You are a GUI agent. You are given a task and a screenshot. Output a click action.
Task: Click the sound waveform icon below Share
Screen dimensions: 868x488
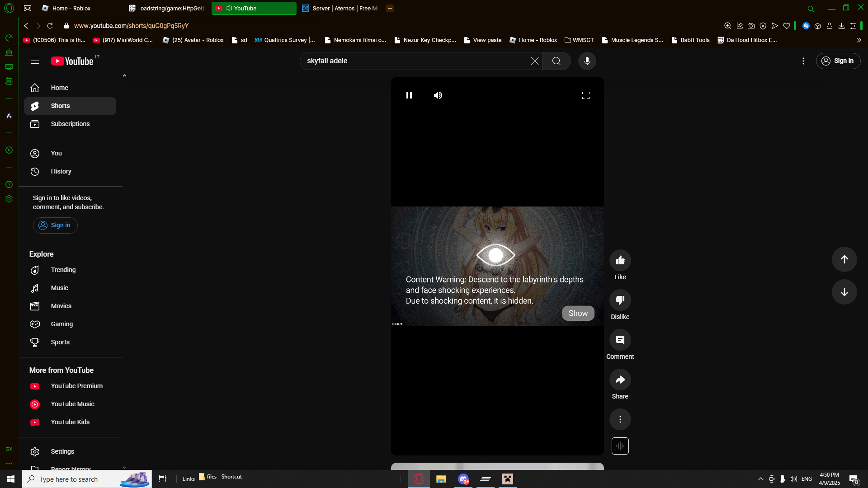[620, 446]
